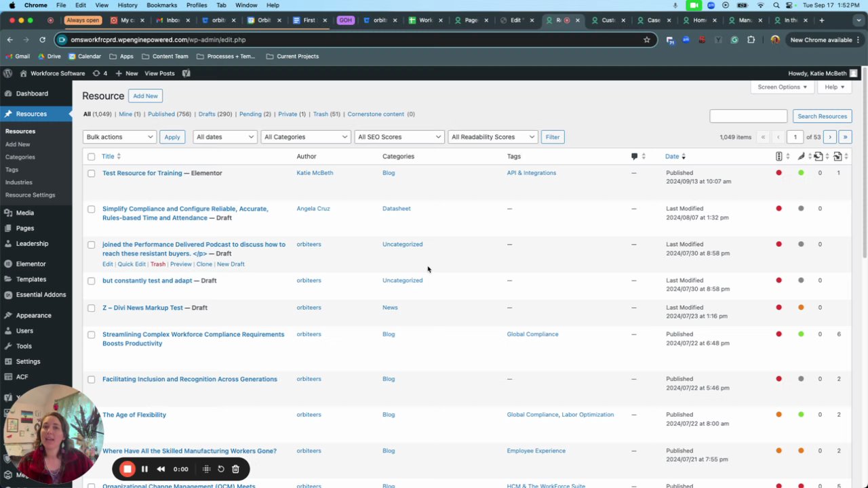The height and width of the screenshot is (488, 868).
Task: Open the All dates dropdown
Action: point(224,137)
